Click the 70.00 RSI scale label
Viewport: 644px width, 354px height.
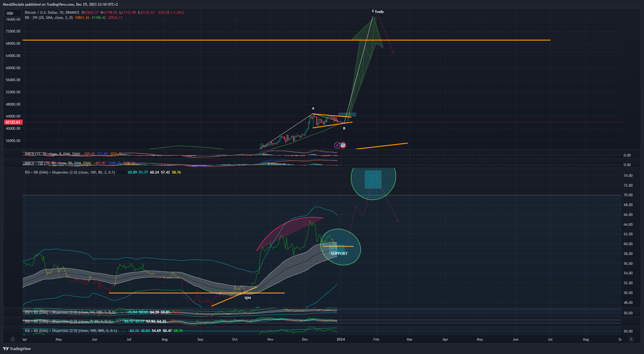[628, 195]
